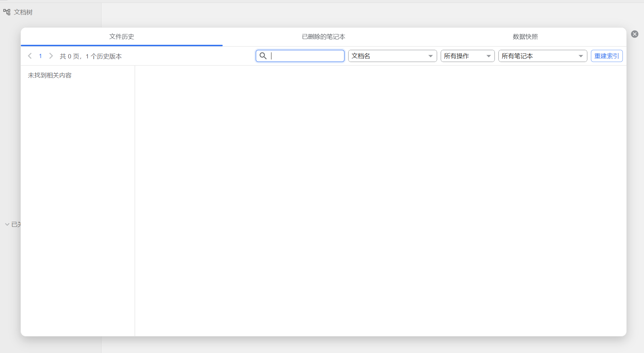Go to the previous history page
Viewport: 644px width, 353px height.
(30, 56)
